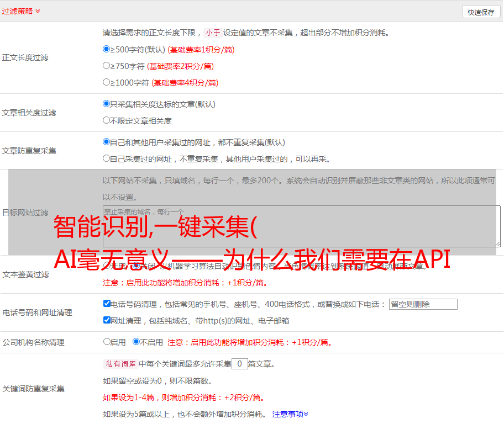Expand the 注意事项 link
Screen dimensions: 504x424
pos(290,414)
